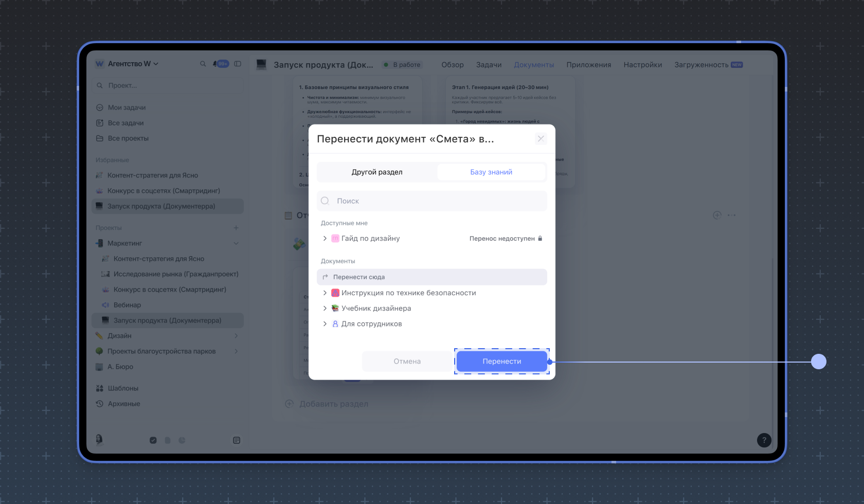The image size is (864, 504).
Task: Click the plus icon next to Проекты
Action: tap(236, 228)
